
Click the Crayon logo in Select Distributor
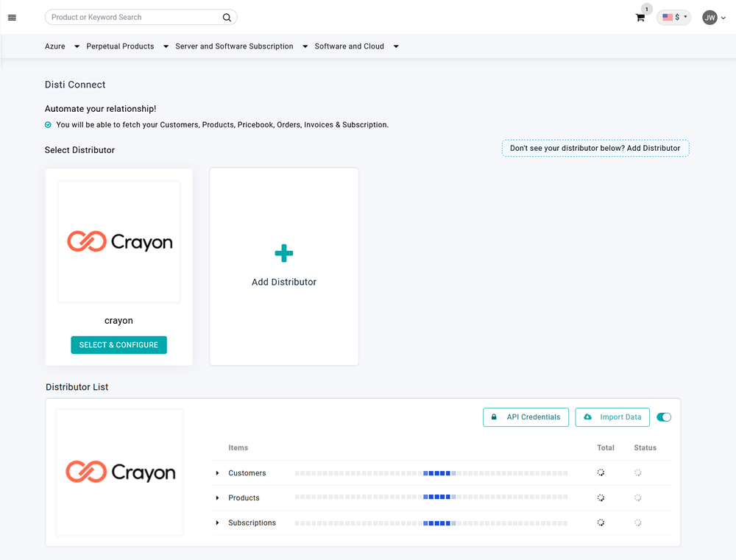pyautogui.click(x=119, y=242)
